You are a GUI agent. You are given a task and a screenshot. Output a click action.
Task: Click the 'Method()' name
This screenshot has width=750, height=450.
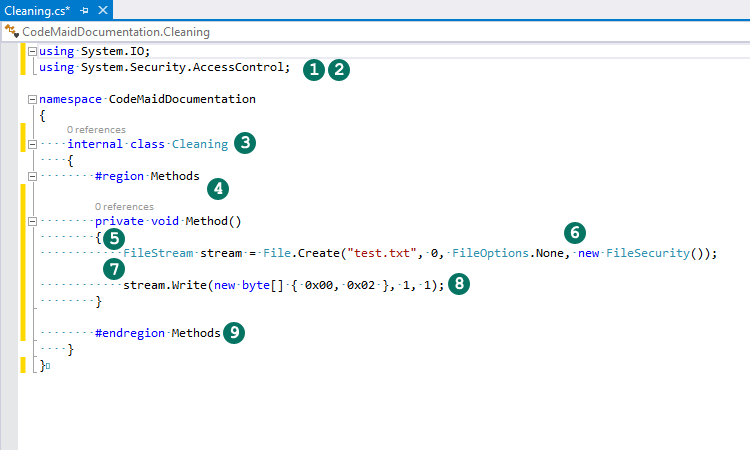pyautogui.click(x=213, y=221)
